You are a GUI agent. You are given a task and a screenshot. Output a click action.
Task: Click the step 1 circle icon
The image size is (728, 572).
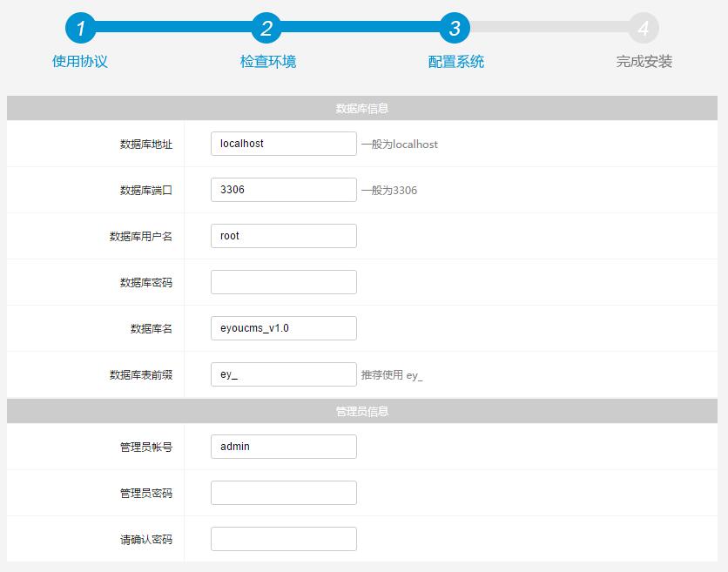point(80,28)
